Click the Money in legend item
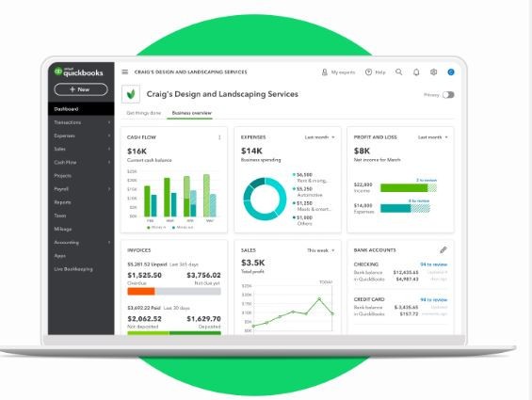The height and width of the screenshot is (400, 532). coord(156,228)
